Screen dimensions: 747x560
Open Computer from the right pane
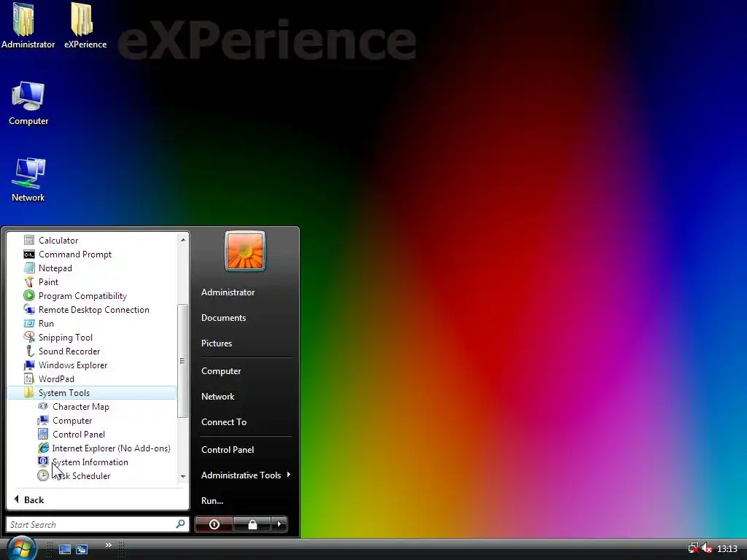pyautogui.click(x=221, y=371)
